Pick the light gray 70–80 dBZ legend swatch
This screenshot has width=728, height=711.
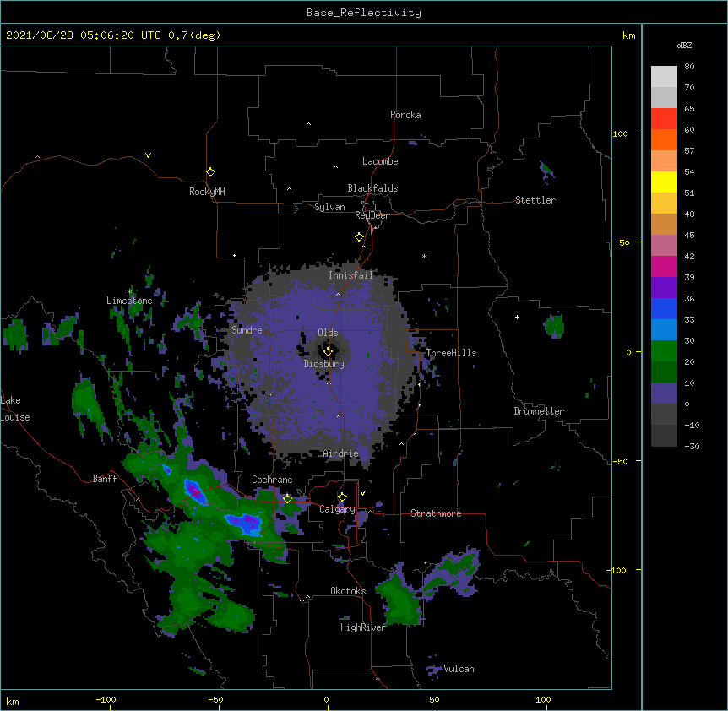[x=664, y=77]
